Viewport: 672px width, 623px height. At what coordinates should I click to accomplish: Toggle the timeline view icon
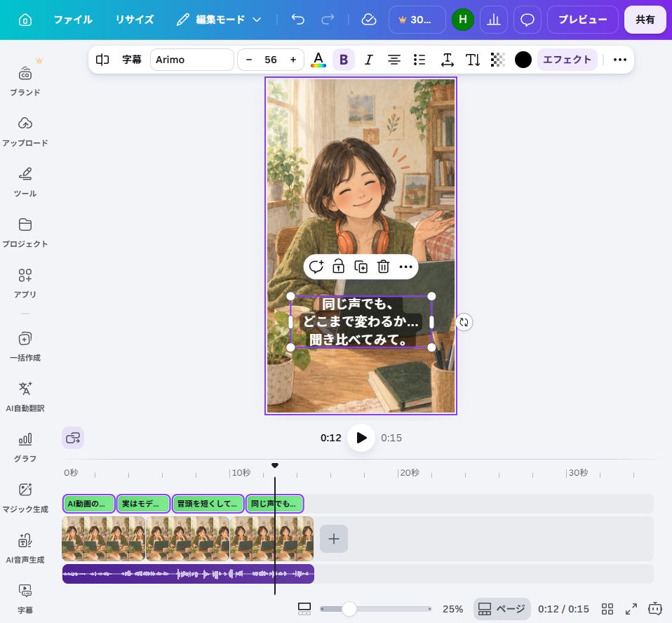(304, 609)
